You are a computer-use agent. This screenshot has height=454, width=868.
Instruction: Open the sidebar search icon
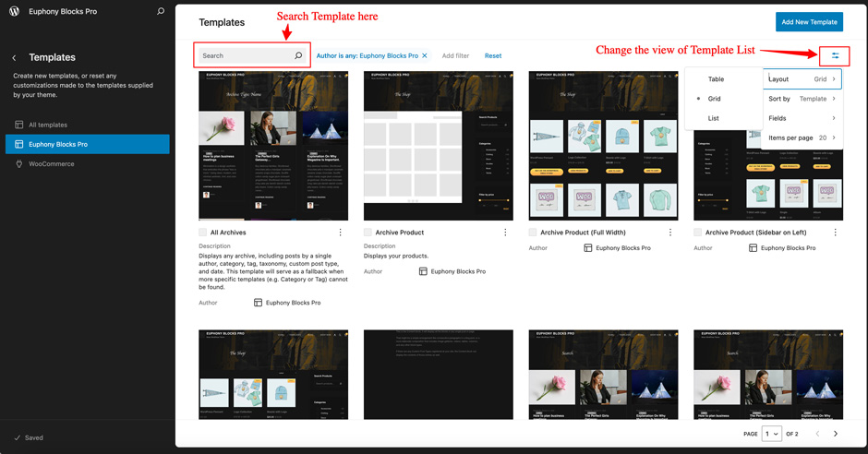(161, 12)
